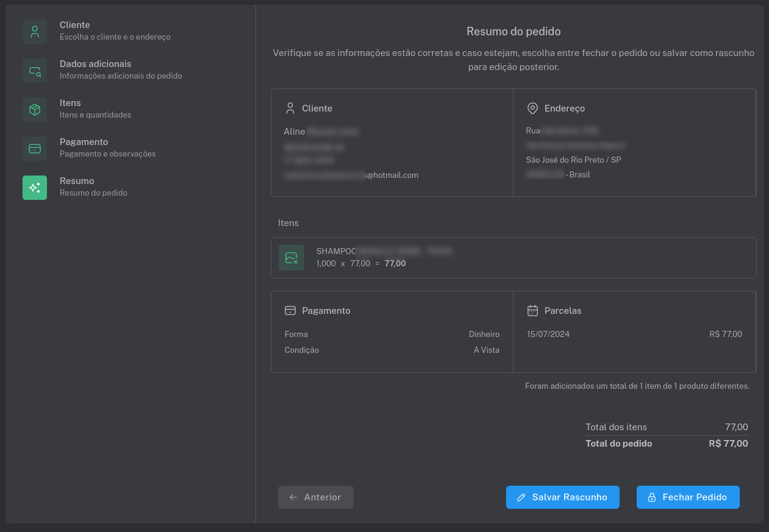Click the shampoo item image placeholder
769x532 pixels.
click(x=292, y=258)
